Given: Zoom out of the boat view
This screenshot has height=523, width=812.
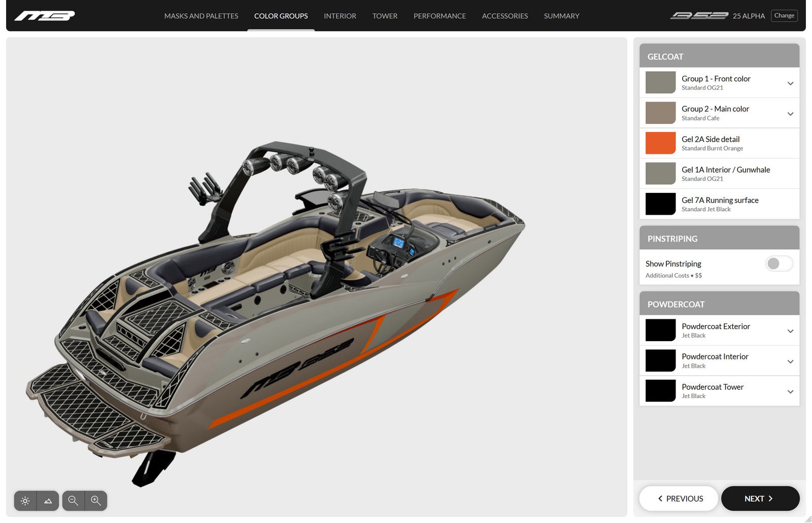Looking at the screenshot, I should pyautogui.click(x=73, y=501).
